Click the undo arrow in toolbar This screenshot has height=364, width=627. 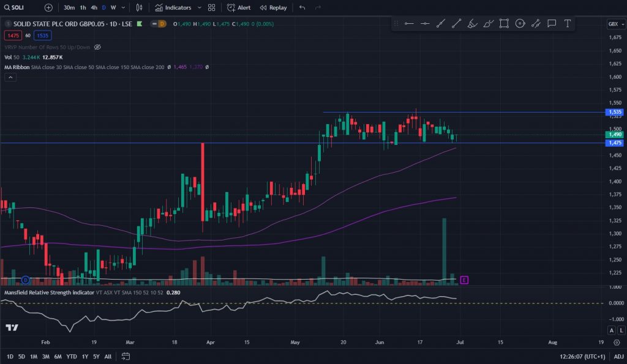coord(302,8)
